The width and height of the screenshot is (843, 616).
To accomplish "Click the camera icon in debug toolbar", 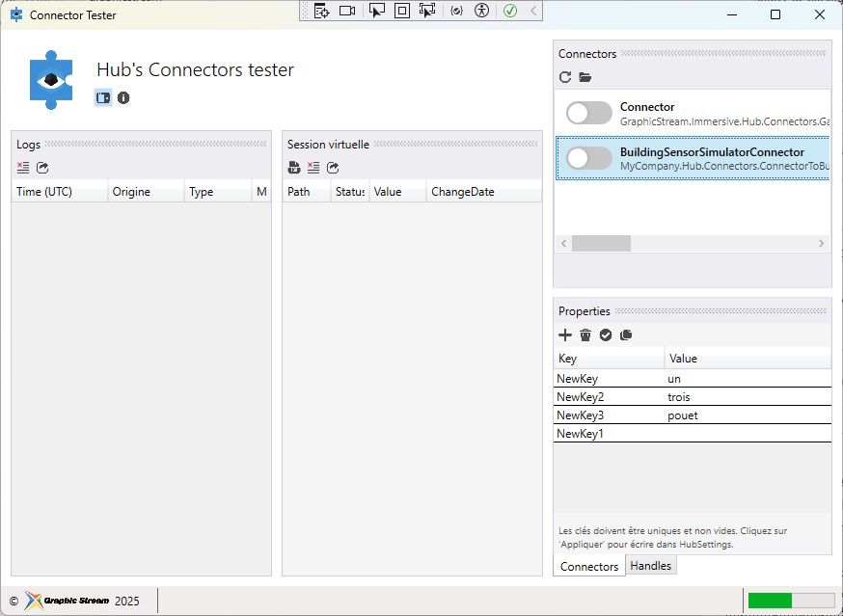I will click(x=347, y=11).
